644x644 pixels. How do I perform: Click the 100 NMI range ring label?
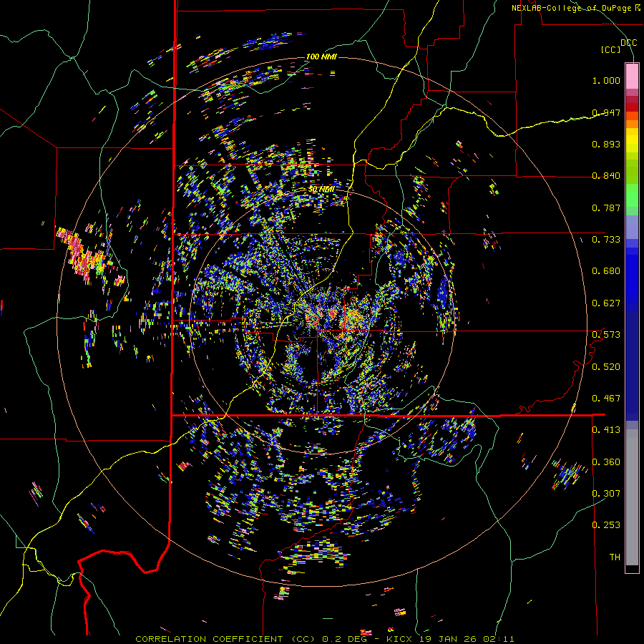click(321, 57)
